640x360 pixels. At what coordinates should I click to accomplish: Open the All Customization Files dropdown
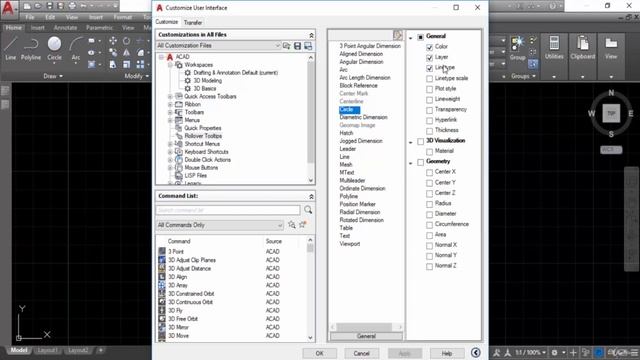219,46
